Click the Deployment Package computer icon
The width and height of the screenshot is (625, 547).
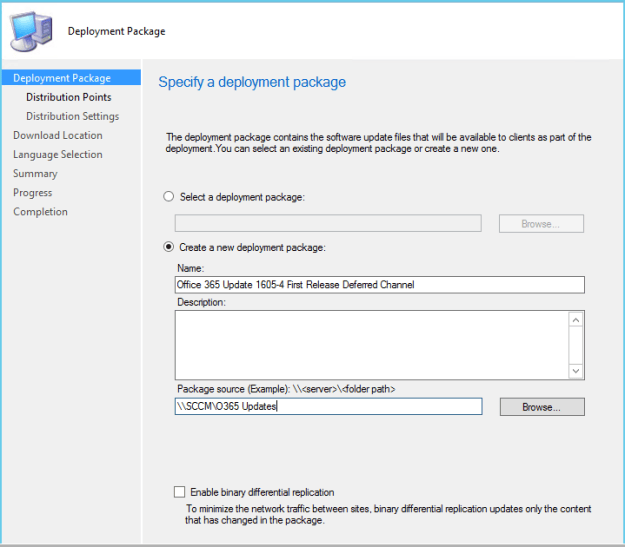[31, 31]
